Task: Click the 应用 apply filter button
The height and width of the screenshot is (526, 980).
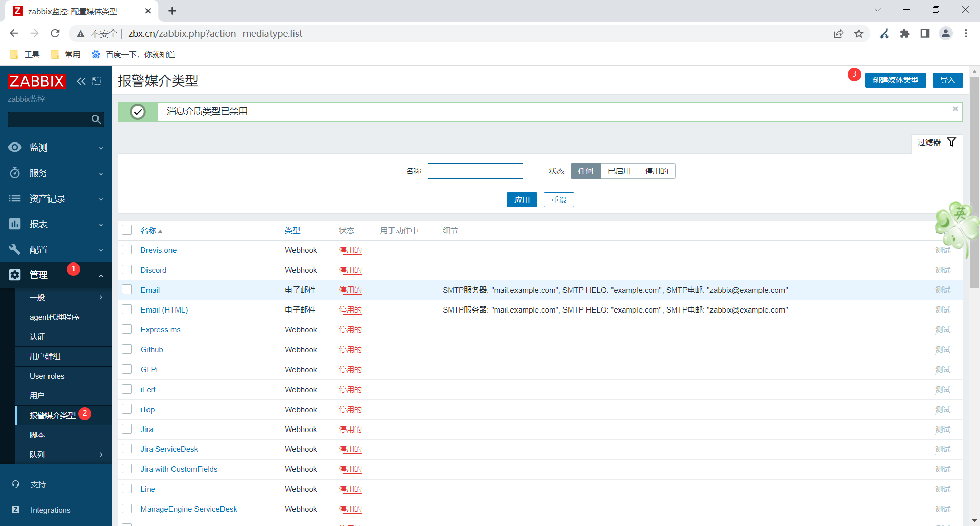Action: [522, 200]
